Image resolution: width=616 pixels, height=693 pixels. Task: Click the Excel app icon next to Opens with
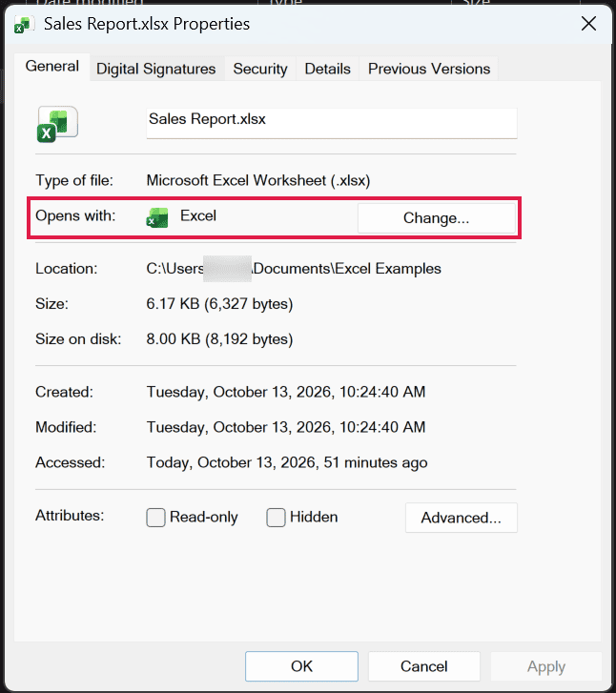pos(157,217)
